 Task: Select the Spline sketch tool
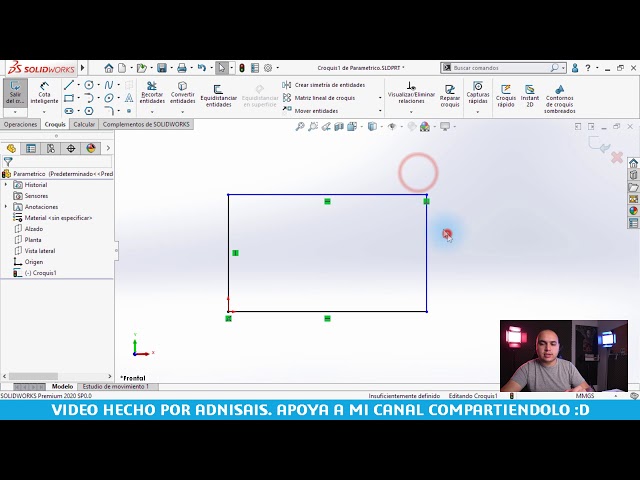(109, 85)
